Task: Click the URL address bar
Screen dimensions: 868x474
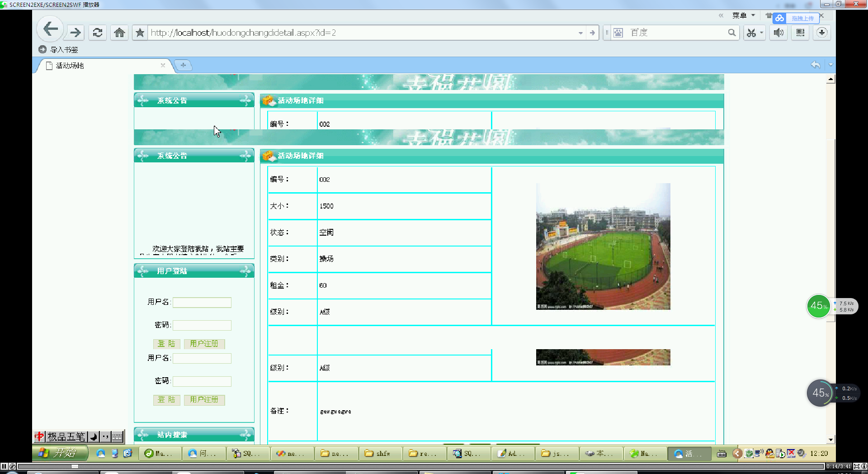Action: pyautogui.click(x=362, y=33)
